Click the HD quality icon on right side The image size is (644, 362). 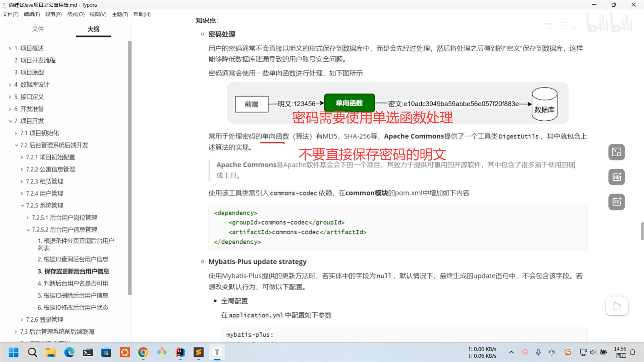(616, 177)
